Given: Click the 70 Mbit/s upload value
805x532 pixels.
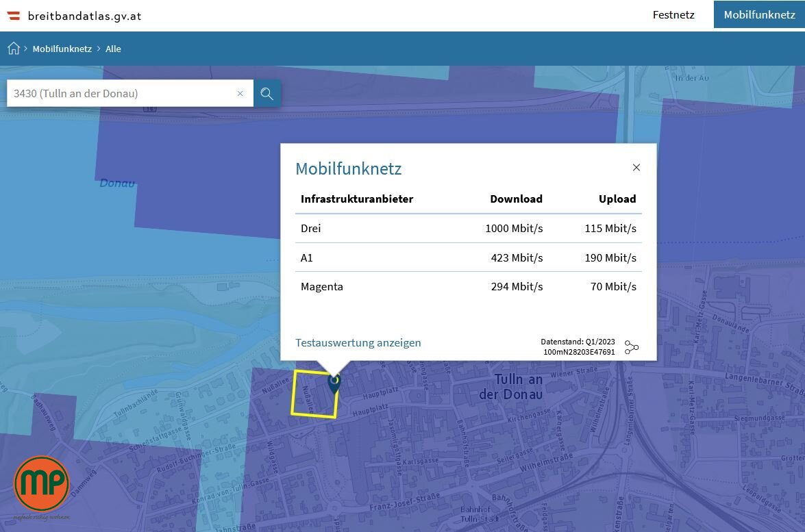Looking at the screenshot, I should click(x=613, y=287).
